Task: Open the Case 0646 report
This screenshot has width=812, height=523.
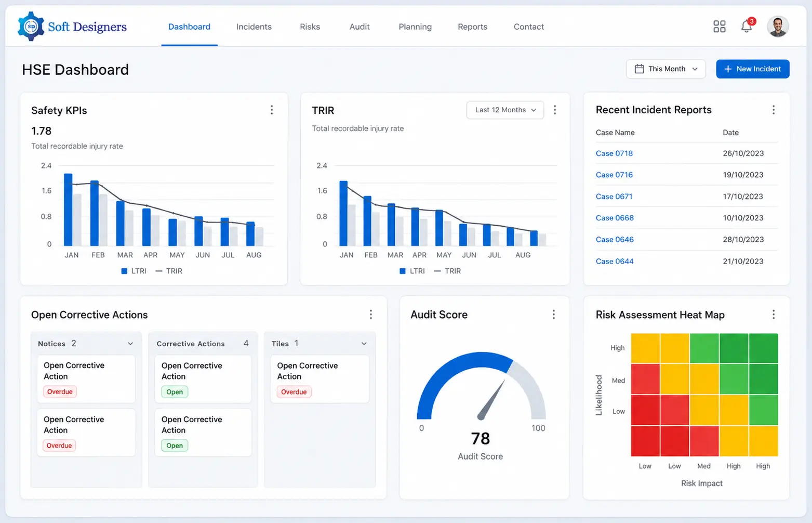Action: pyautogui.click(x=615, y=240)
